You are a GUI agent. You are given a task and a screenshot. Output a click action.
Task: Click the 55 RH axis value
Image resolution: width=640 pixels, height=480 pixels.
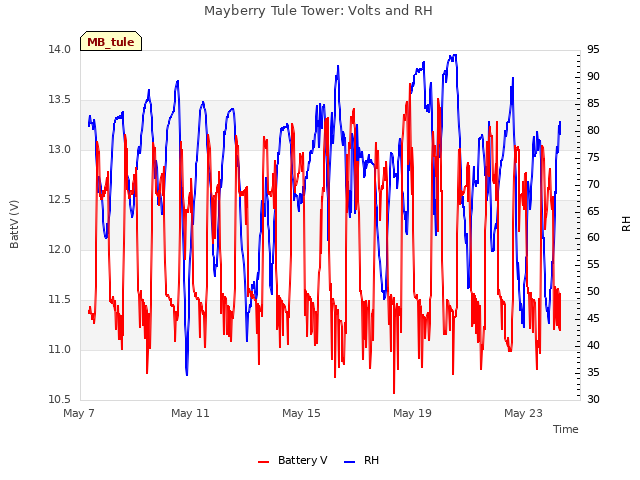(593, 264)
